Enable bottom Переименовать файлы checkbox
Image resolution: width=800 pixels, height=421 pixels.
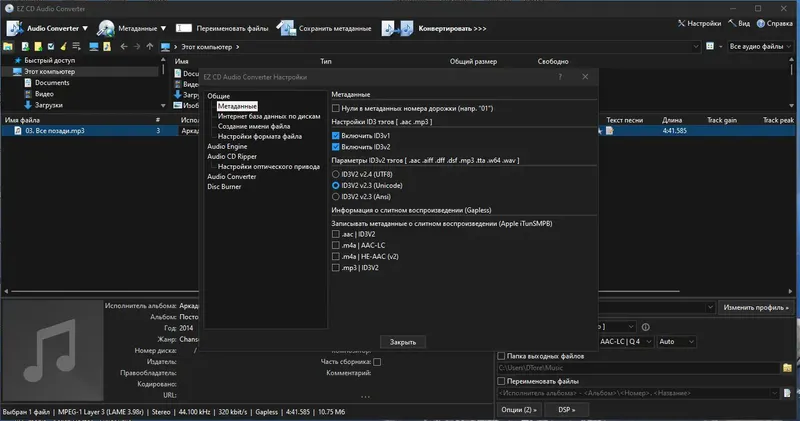coord(501,381)
